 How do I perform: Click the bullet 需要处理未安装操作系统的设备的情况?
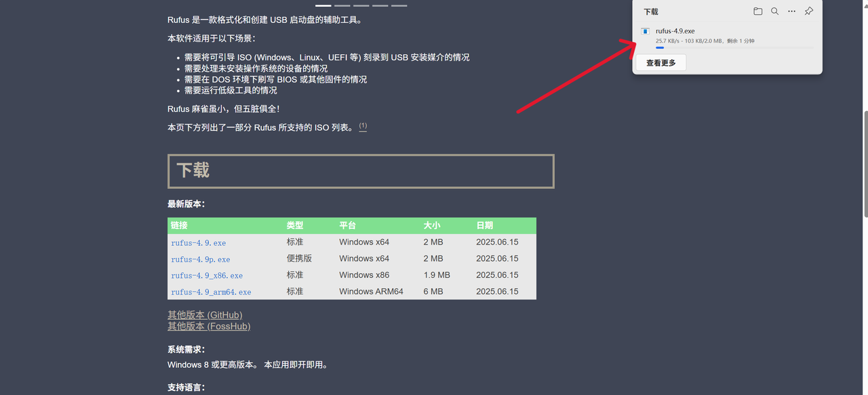point(256,68)
